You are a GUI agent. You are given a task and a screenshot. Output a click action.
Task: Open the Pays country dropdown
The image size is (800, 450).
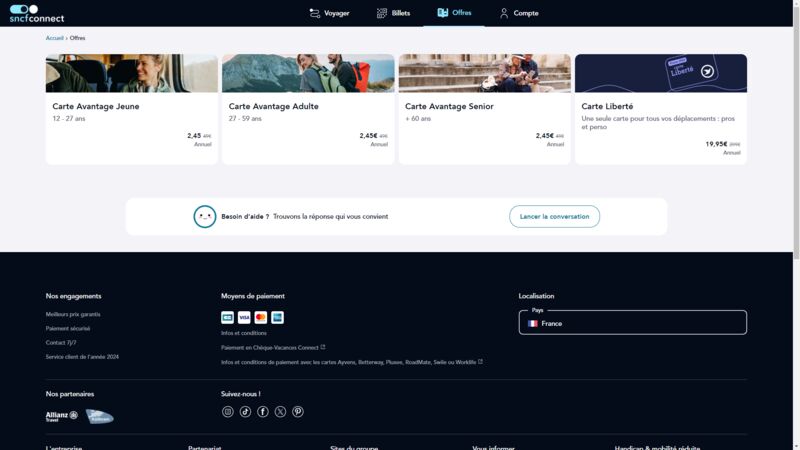click(633, 322)
